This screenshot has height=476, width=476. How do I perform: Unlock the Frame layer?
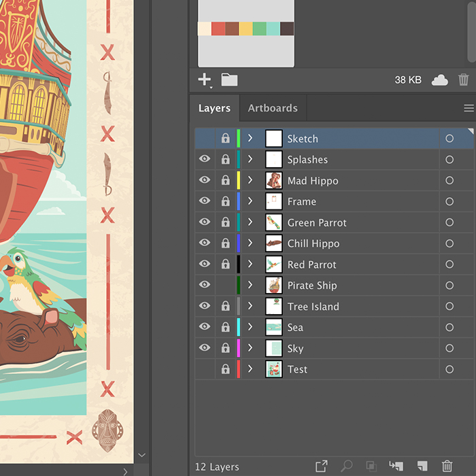point(225,201)
